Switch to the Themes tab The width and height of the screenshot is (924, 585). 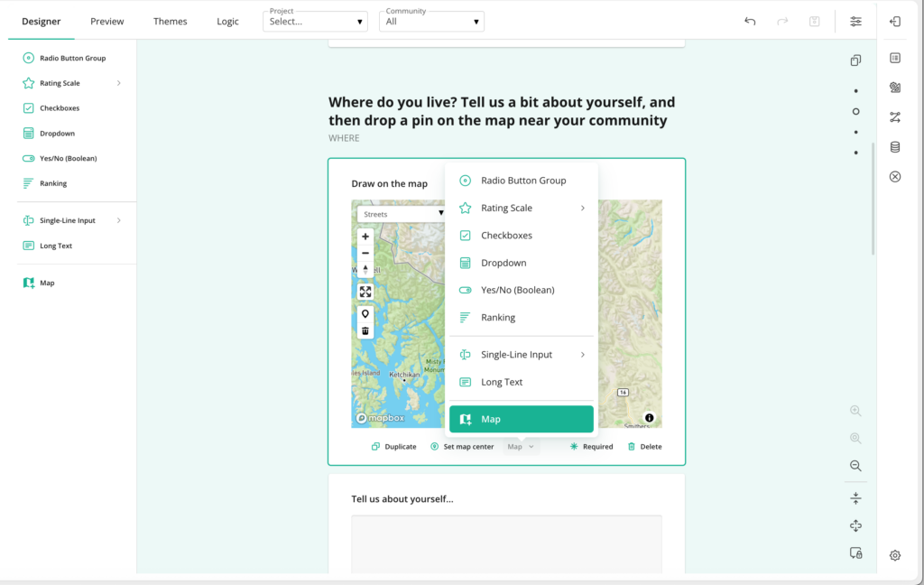coord(170,22)
